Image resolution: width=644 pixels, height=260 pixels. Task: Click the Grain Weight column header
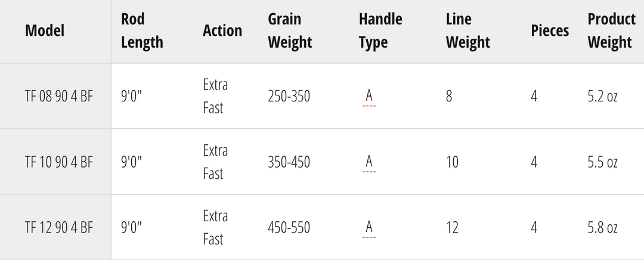click(x=290, y=31)
